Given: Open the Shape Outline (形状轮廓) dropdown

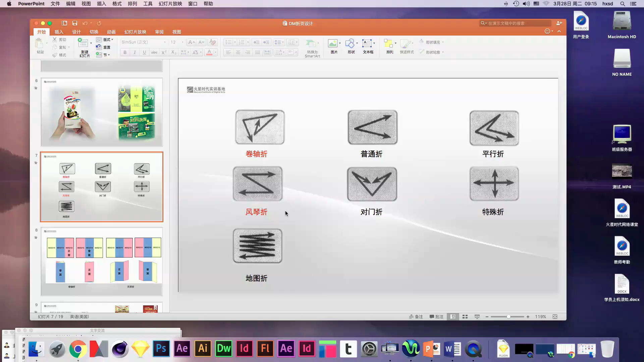Looking at the screenshot, I should point(443,52).
